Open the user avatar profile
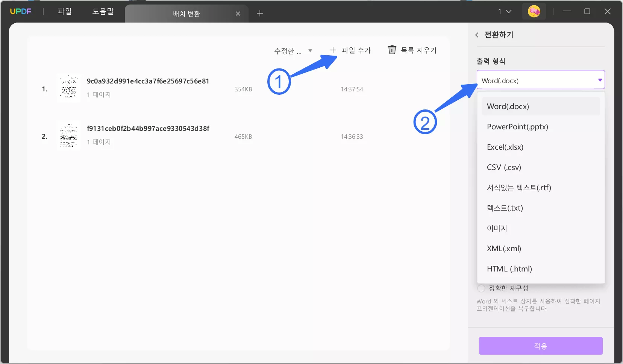Image resolution: width=623 pixels, height=364 pixels. [534, 11]
